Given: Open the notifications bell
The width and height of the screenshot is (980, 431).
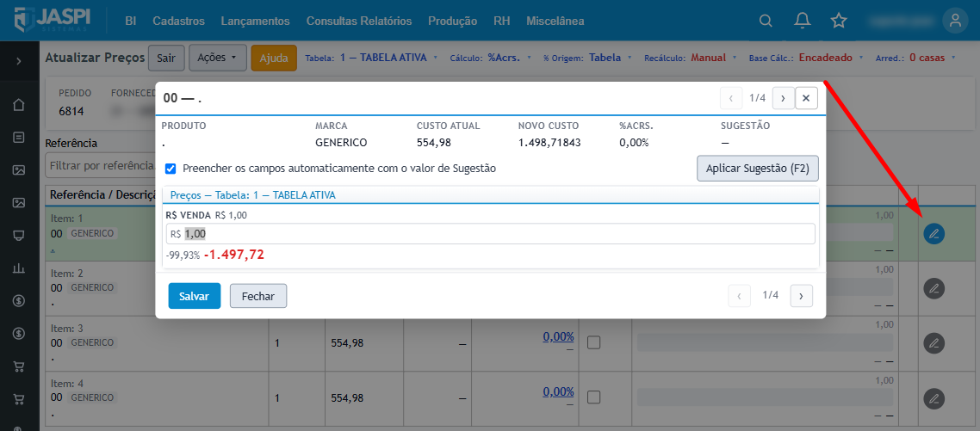Looking at the screenshot, I should point(802,21).
